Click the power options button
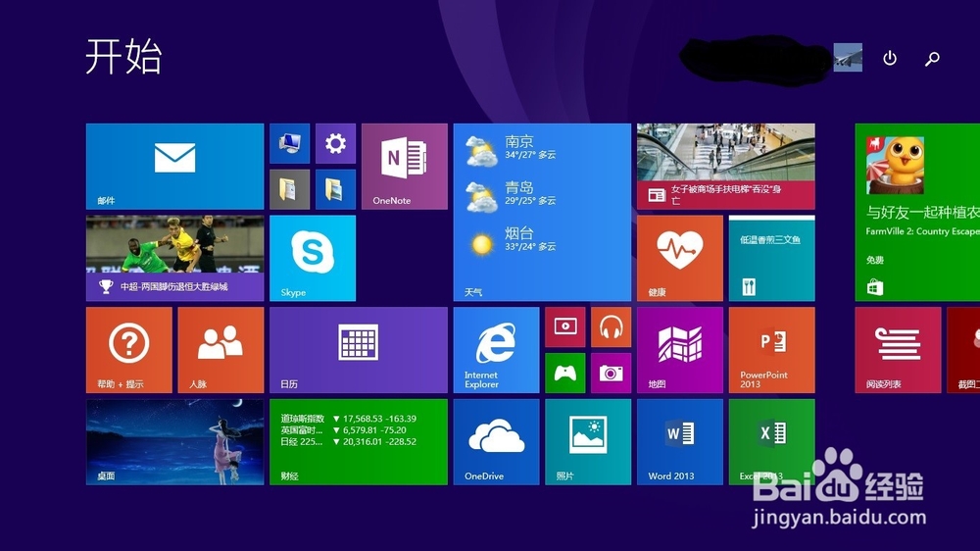This screenshot has width=980, height=551. [x=890, y=58]
